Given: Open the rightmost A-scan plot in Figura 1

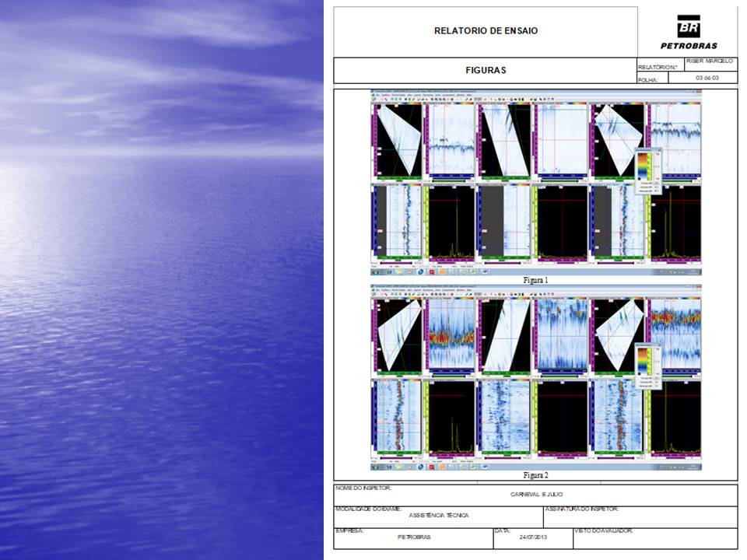Looking at the screenshot, I should tap(675, 222).
